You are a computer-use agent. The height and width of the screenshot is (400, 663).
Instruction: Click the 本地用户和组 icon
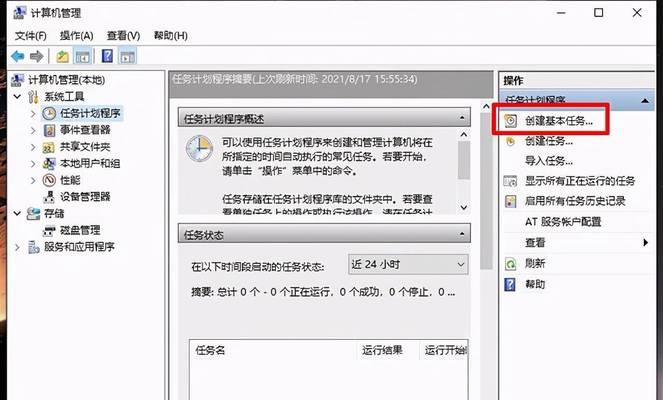pos(49,164)
